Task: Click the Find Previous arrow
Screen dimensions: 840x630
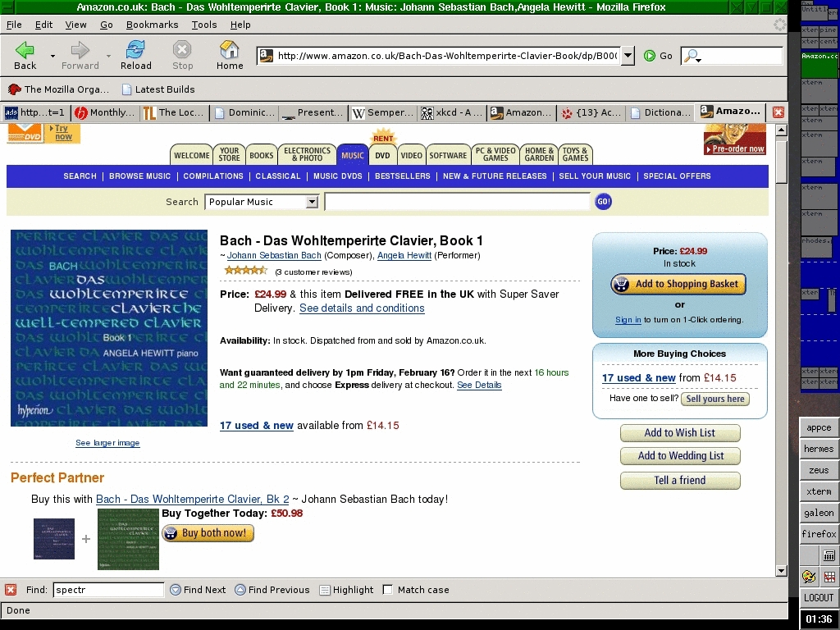Action: [240, 590]
